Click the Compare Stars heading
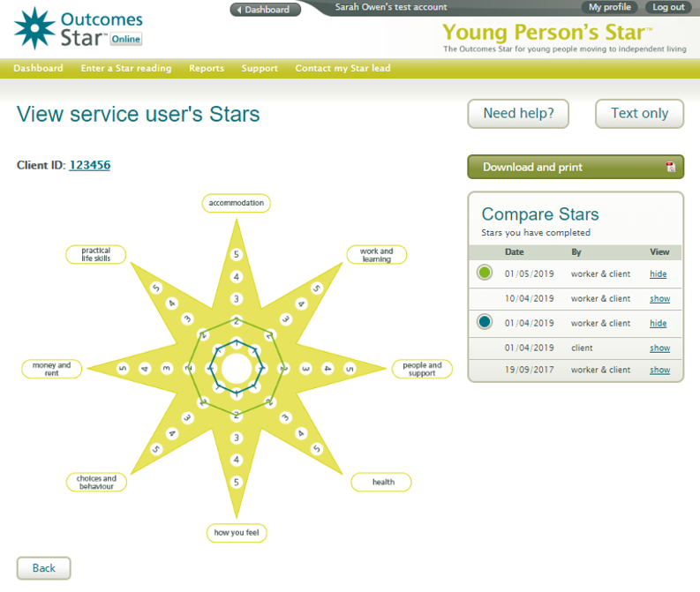The image size is (700, 592). click(x=539, y=214)
